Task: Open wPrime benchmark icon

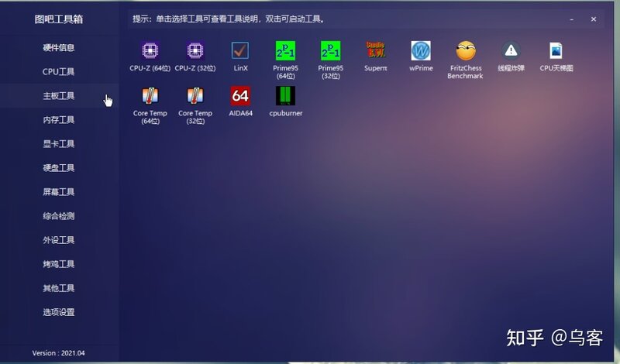Action: [421, 51]
